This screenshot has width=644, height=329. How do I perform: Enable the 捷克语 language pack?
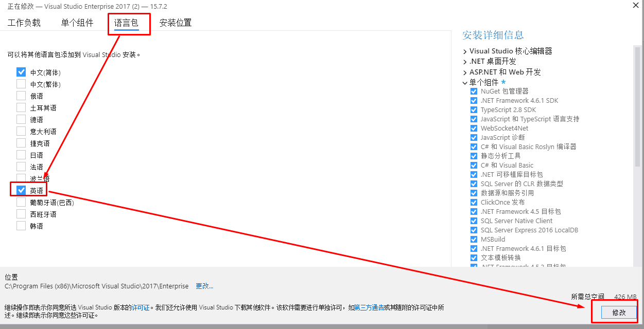point(21,143)
